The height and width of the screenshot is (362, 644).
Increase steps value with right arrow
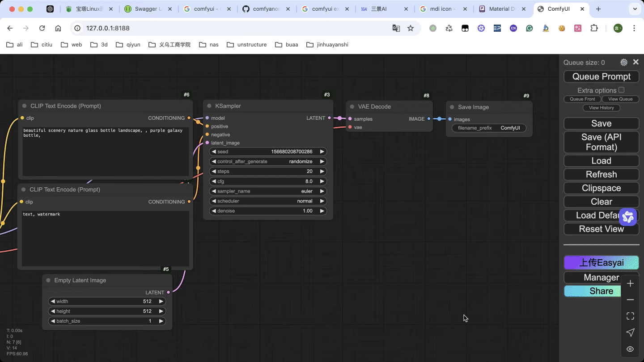point(322,172)
